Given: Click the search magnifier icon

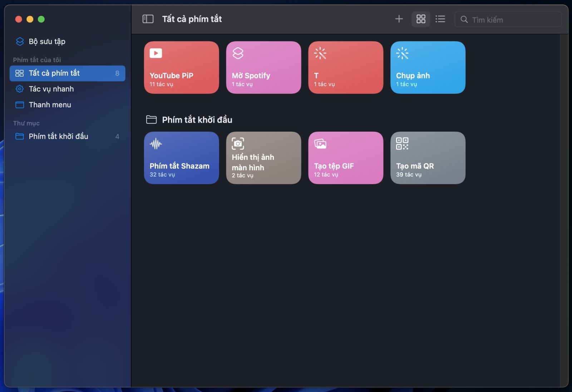Looking at the screenshot, I should coord(464,19).
